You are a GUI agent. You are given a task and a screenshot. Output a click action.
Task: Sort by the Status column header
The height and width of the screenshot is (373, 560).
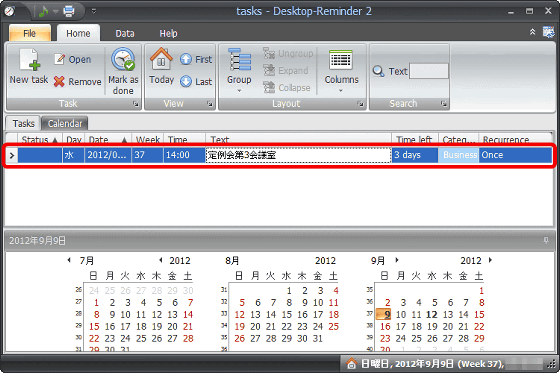39,139
